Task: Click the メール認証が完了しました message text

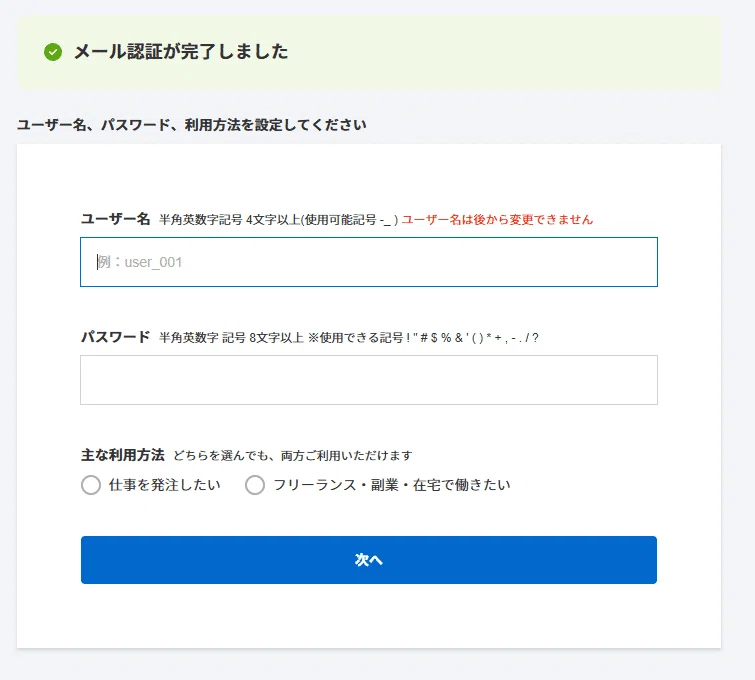Action: pos(181,52)
